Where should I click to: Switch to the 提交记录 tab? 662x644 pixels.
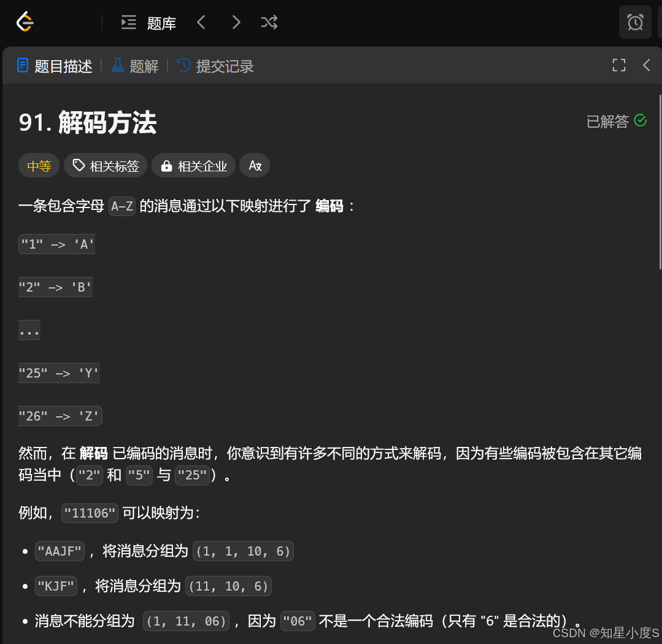pyautogui.click(x=215, y=66)
